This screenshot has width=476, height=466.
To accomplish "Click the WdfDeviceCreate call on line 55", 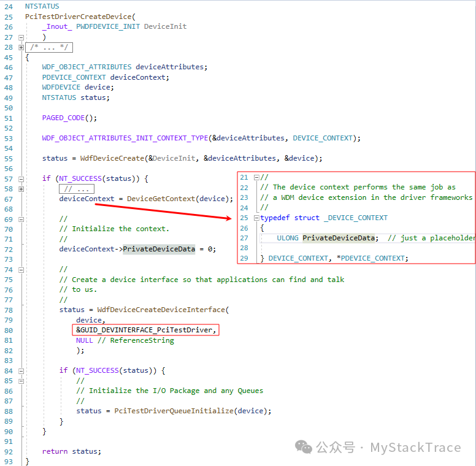I will pyautogui.click(x=112, y=158).
